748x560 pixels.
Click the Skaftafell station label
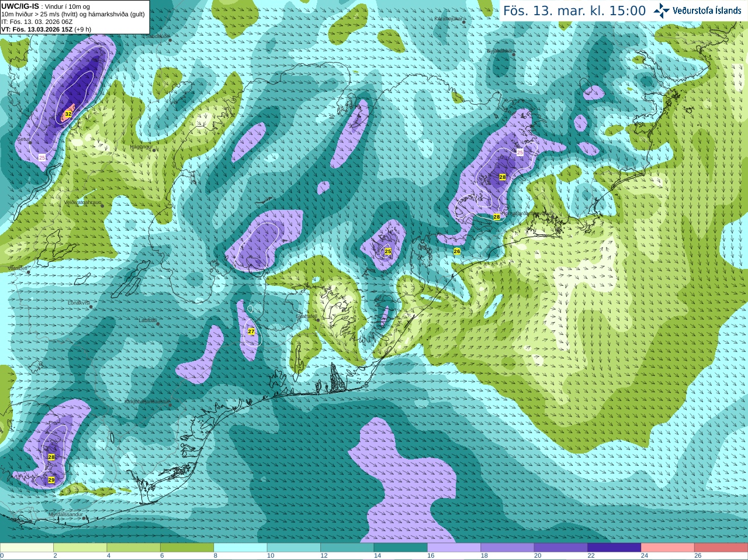306,316
